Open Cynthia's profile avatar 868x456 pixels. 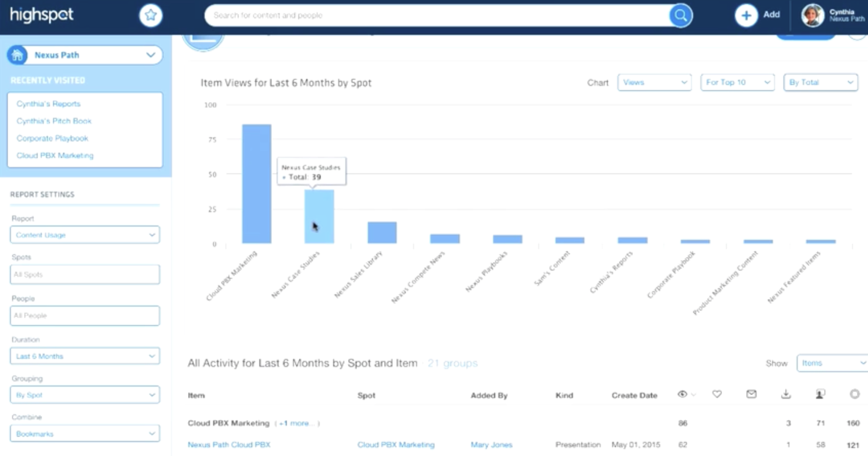pos(813,15)
